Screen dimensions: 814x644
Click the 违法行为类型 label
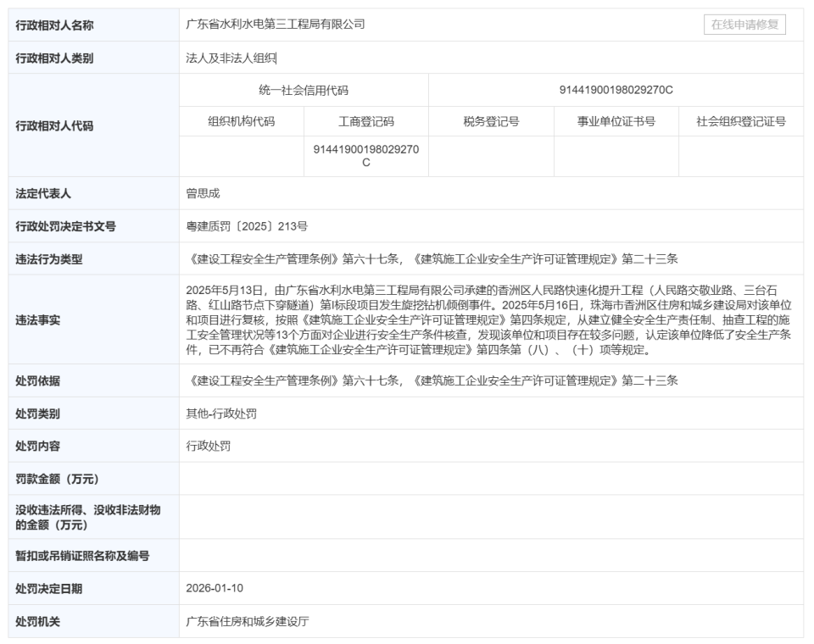(49, 259)
